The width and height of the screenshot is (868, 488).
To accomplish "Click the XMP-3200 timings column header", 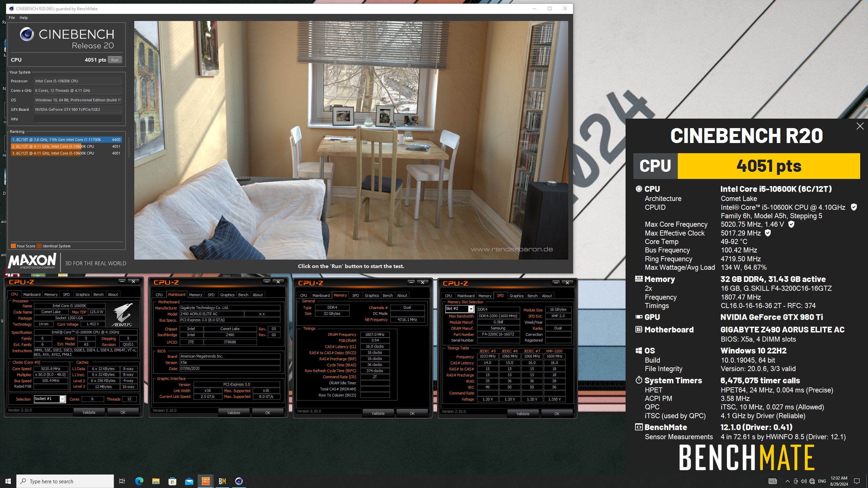I will point(554,351).
